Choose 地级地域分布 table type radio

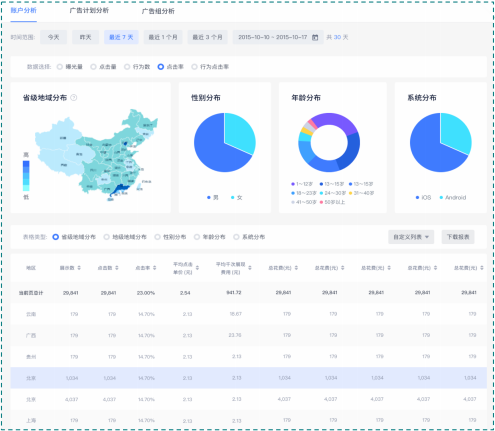tap(106, 237)
